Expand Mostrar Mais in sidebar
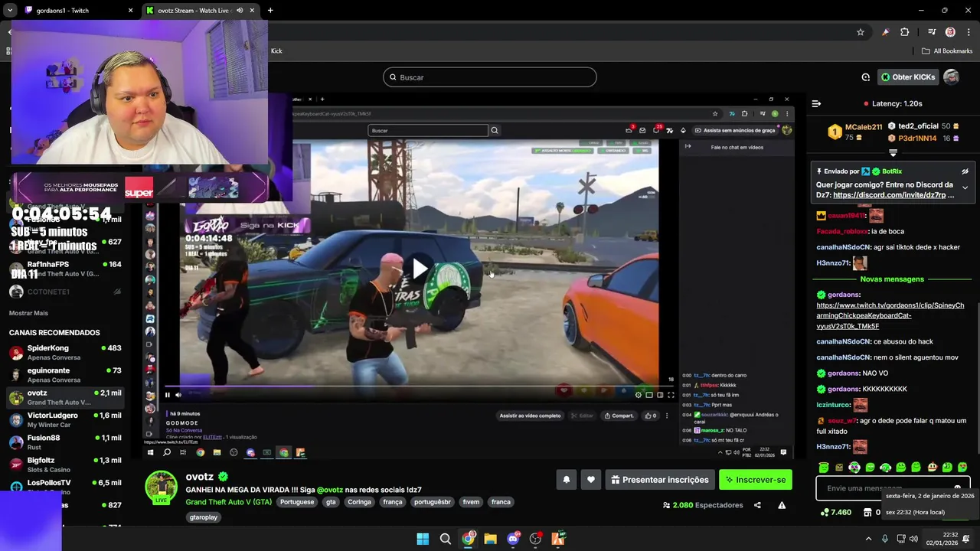980x551 pixels. tap(28, 313)
